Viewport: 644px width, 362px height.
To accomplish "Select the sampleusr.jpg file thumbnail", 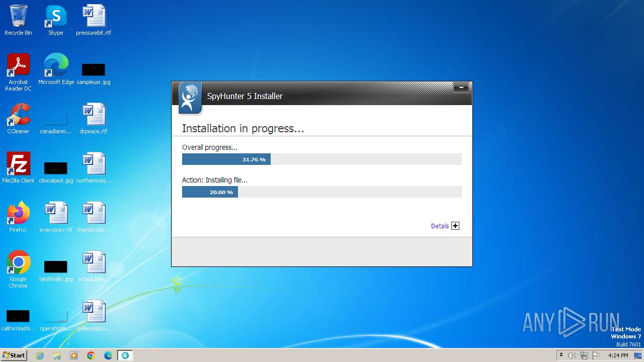I will click(94, 73).
